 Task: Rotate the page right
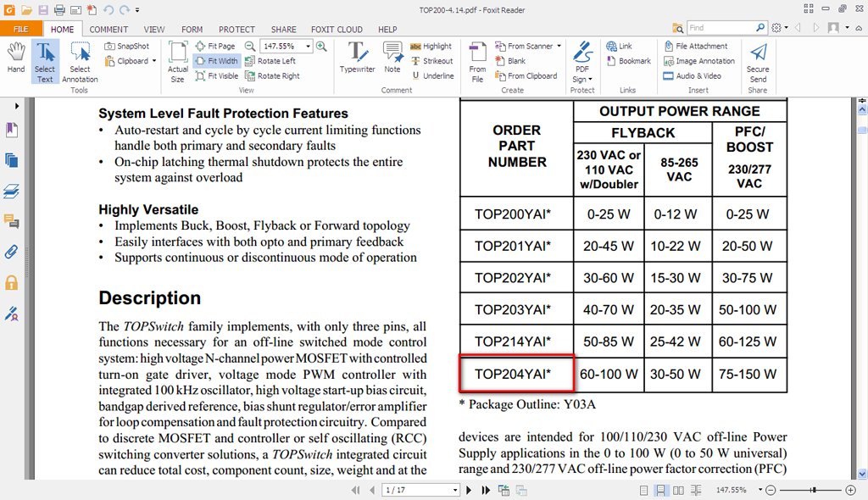tap(272, 76)
